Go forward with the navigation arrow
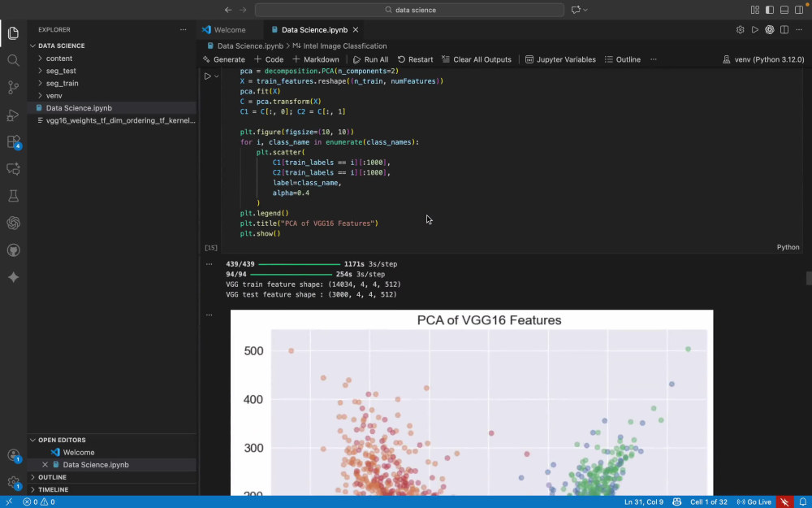 243,10
